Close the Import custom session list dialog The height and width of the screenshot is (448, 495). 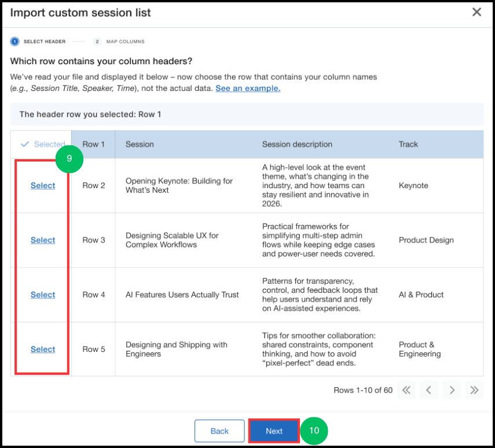[x=476, y=12]
